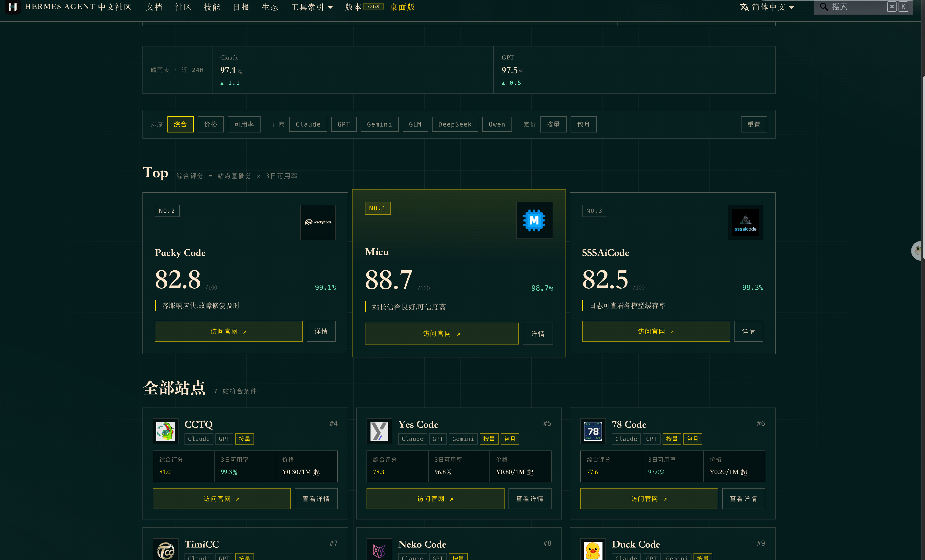Screen dimensions: 925x560
Task: Click the CCTQ site avatar icon
Action: [x=165, y=431]
